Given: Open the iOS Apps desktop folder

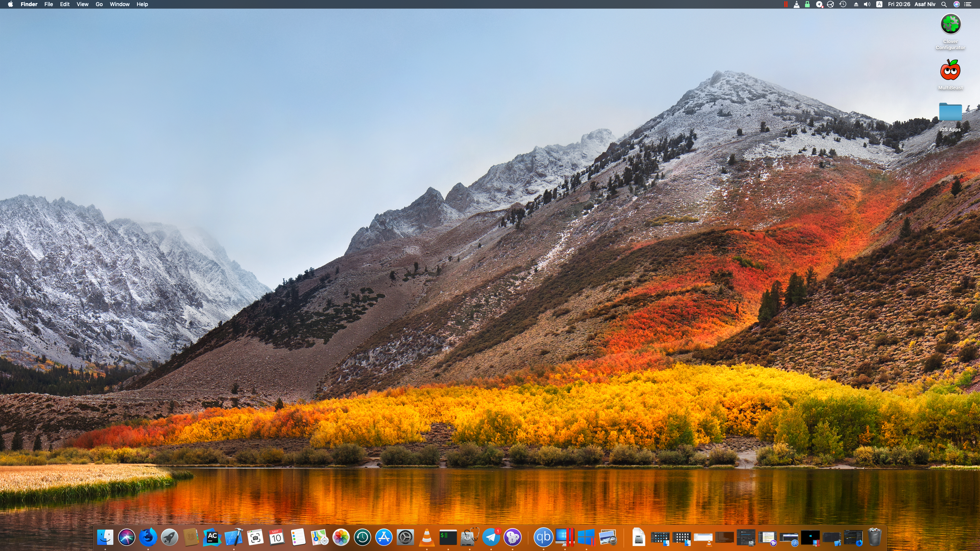Looking at the screenshot, I should [x=951, y=117].
